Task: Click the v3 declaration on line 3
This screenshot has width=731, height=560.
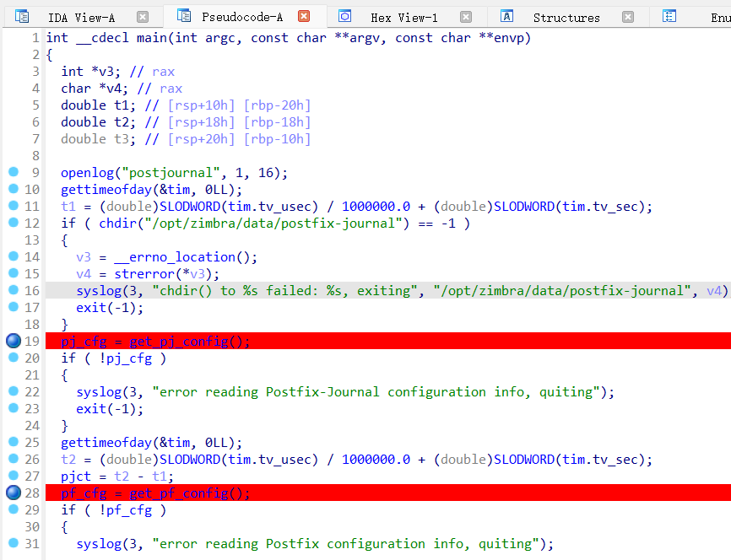Action: coord(106,72)
